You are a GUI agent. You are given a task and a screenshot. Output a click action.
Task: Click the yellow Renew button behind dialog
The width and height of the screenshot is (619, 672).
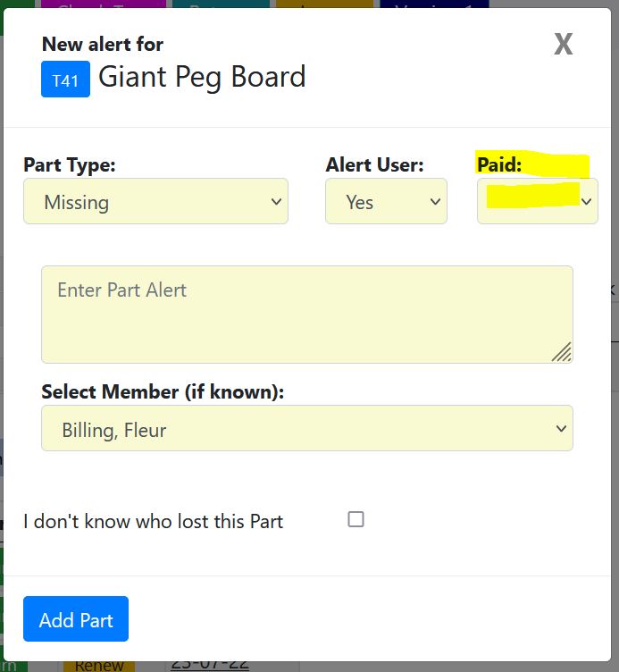(x=99, y=665)
